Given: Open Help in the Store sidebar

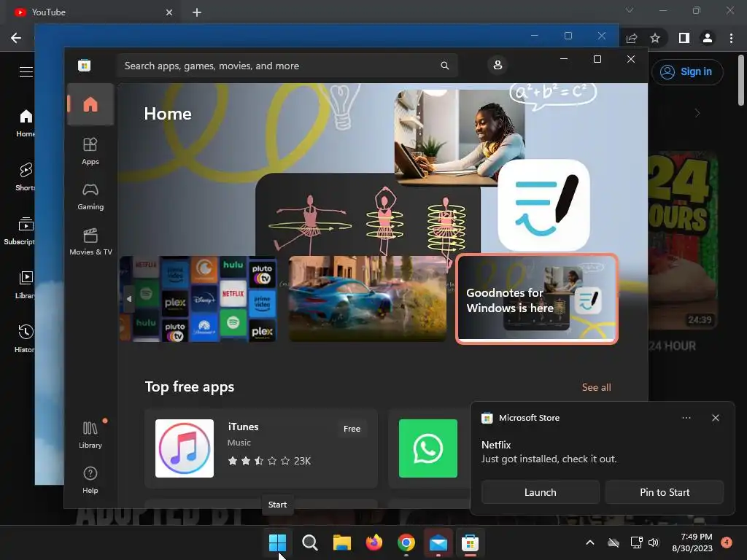Looking at the screenshot, I should (x=90, y=480).
